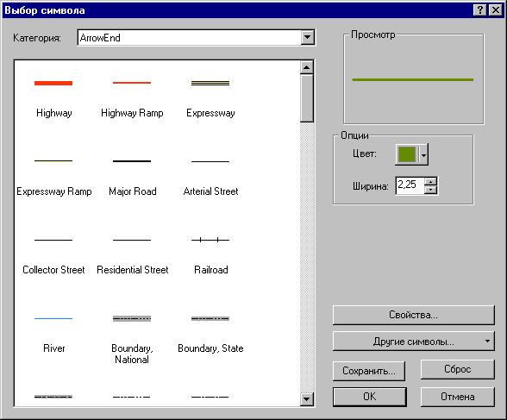
Task: Choose the Railroad line symbol
Action: tap(210, 254)
